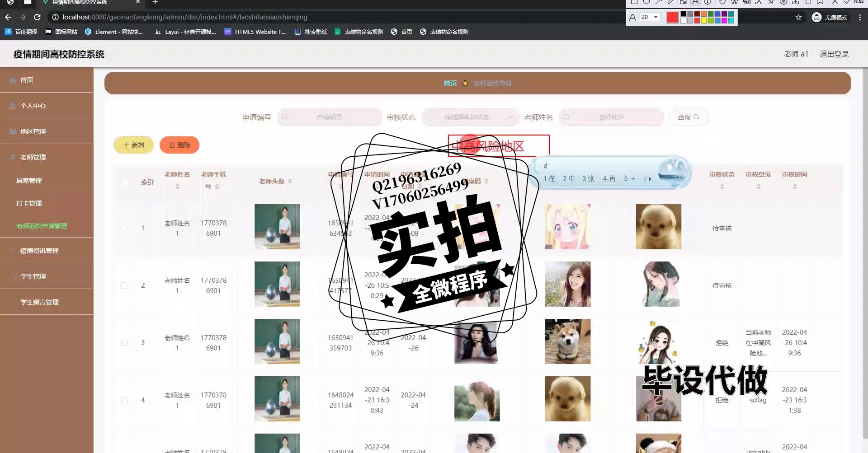The width and height of the screenshot is (868, 453).
Task: Reload the page with the refresh icon
Action: coord(38,17)
